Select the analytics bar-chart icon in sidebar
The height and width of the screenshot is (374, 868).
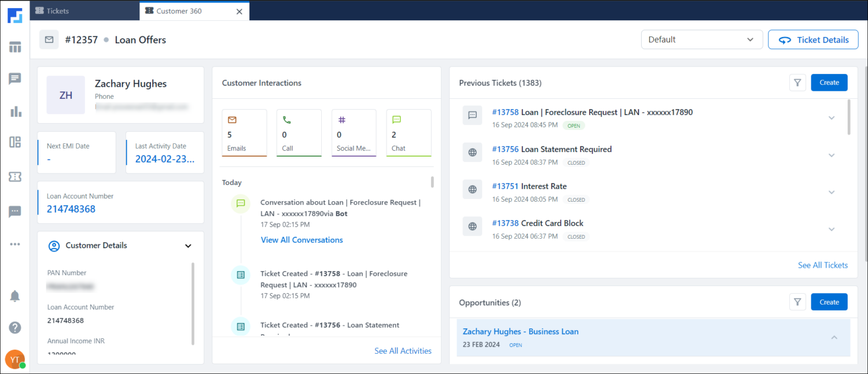[15, 112]
